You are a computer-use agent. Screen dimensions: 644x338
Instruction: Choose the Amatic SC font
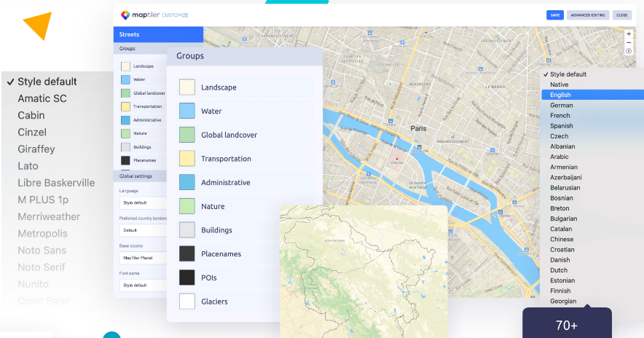pos(42,98)
